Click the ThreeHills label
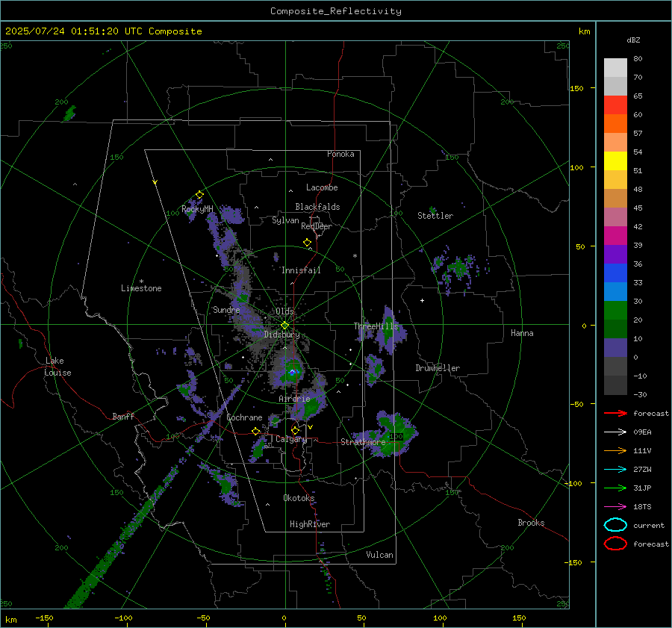Image resolution: width=672 pixels, height=628 pixels. point(376,326)
